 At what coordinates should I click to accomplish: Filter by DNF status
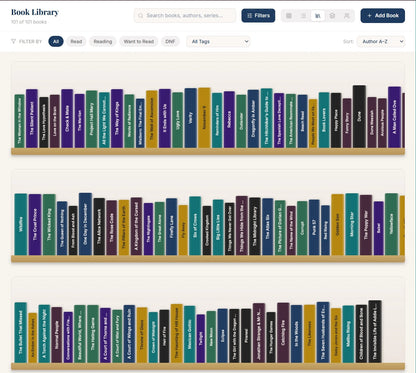tap(170, 42)
